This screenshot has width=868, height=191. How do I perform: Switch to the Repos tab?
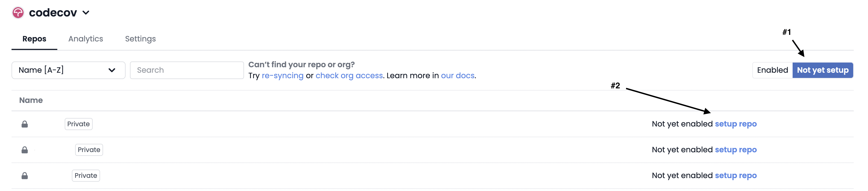[x=34, y=39]
